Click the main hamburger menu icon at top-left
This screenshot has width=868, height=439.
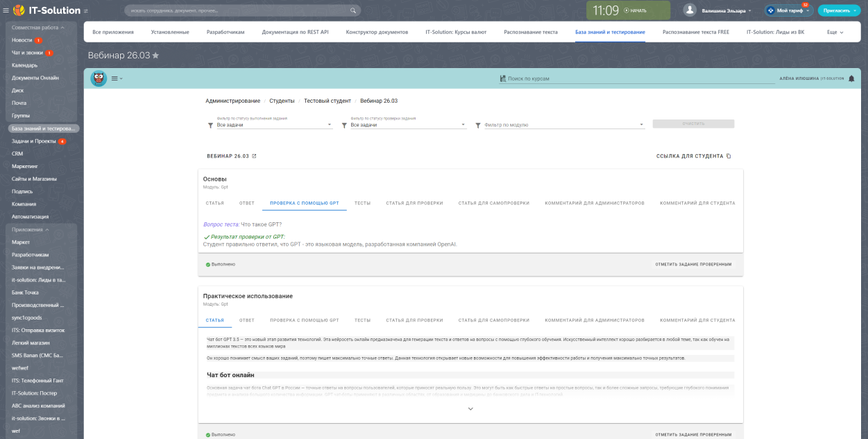pyautogui.click(x=6, y=10)
